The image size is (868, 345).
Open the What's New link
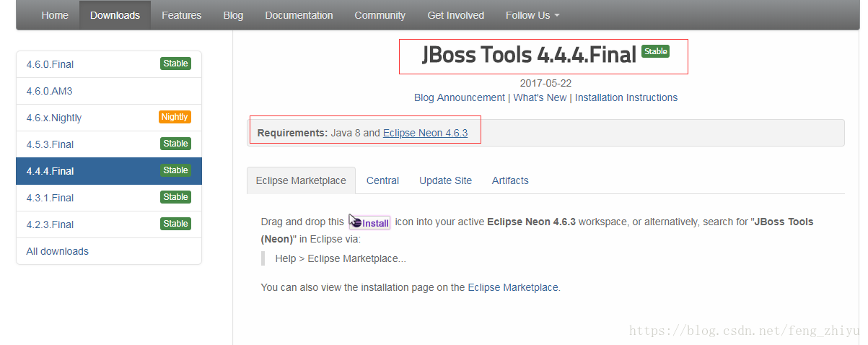coord(540,97)
